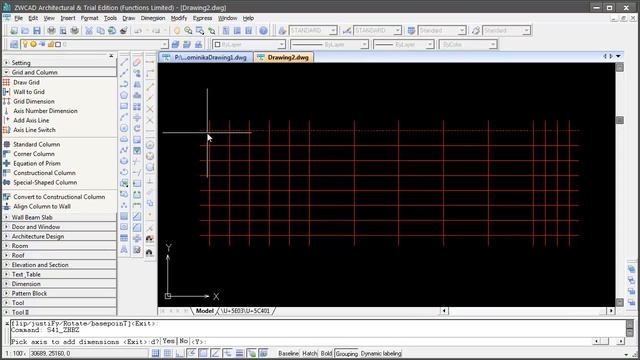Screen dimensions: 640x360
Task: Expand the Door and Window section
Action: click(7, 227)
